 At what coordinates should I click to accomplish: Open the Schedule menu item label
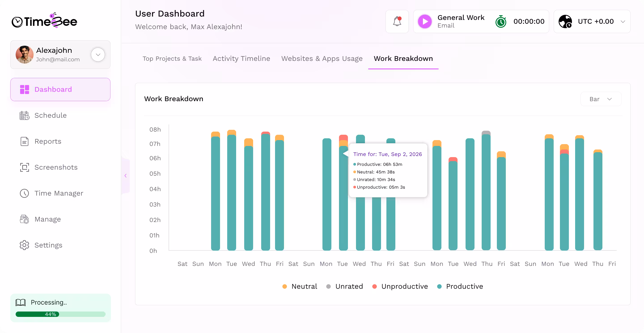51,115
